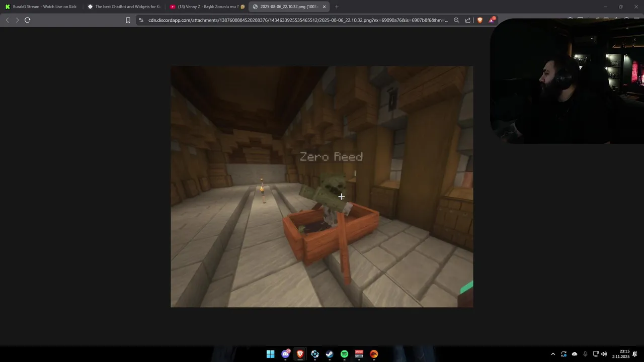Open Spotify from the taskbar
644x362 pixels.
(344, 354)
